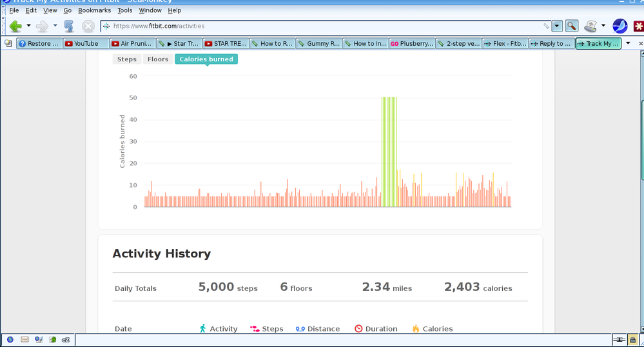The width and height of the screenshot is (644, 347).
Task: Click the red asterisk toolbar icon
Action: [x=639, y=26]
